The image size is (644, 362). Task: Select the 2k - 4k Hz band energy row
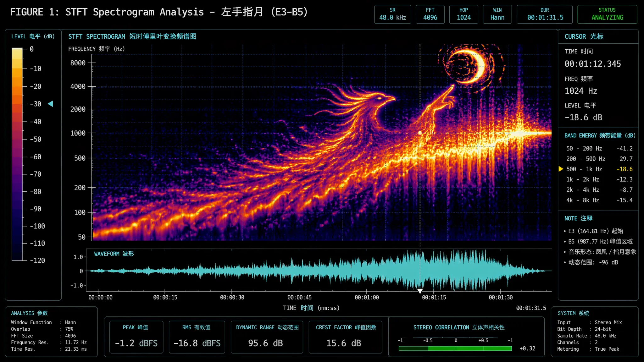click(599, 190)
